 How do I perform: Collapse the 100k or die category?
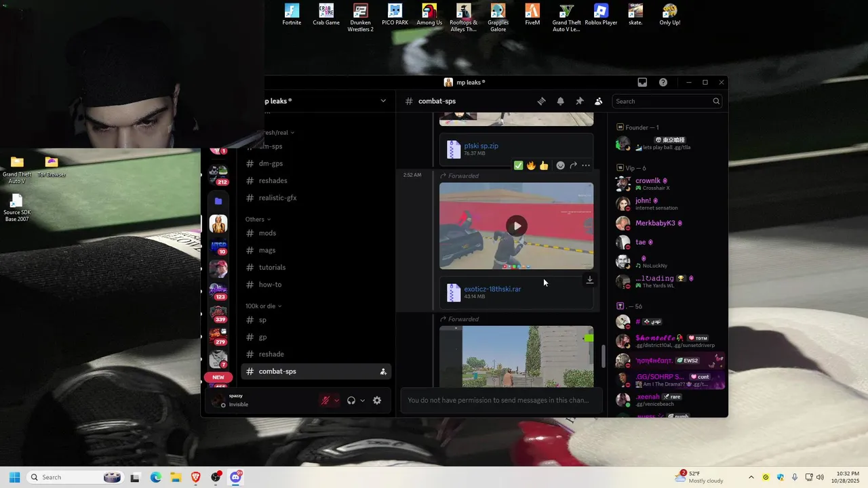(263, 306)
